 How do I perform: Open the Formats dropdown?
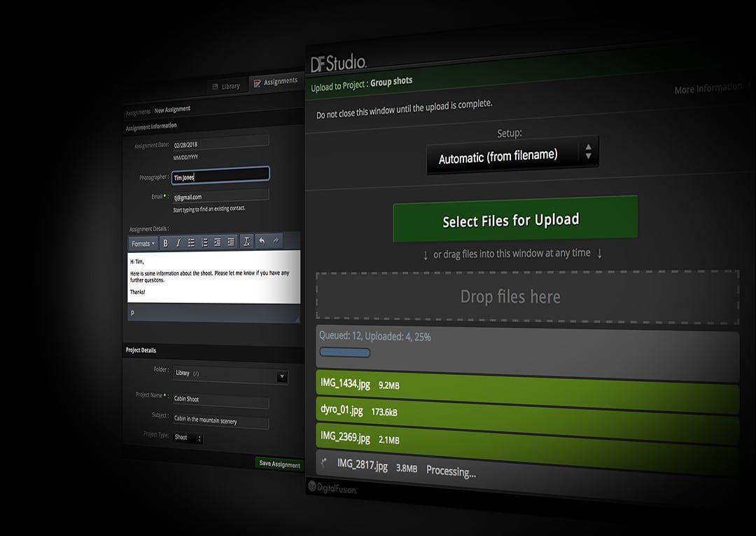click(x=143, y=243)
